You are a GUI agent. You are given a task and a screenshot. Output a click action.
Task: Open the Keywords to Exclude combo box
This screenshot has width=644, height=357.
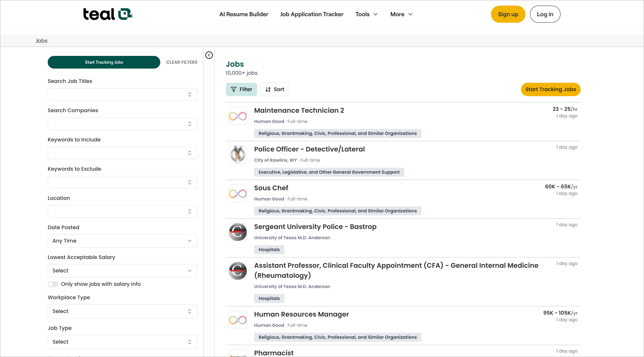click(x=122, y=182)
